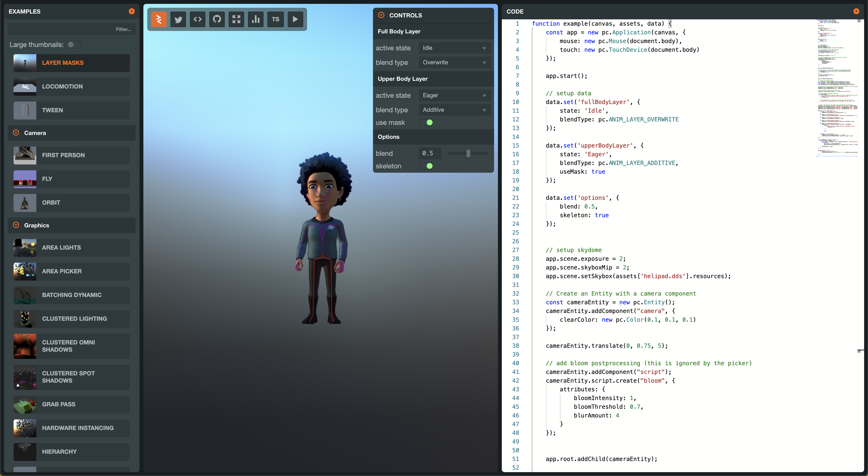The width and height of the screenshot is (868, 476).
Task: Select the Orbit camera example
Action: (71, 203)
